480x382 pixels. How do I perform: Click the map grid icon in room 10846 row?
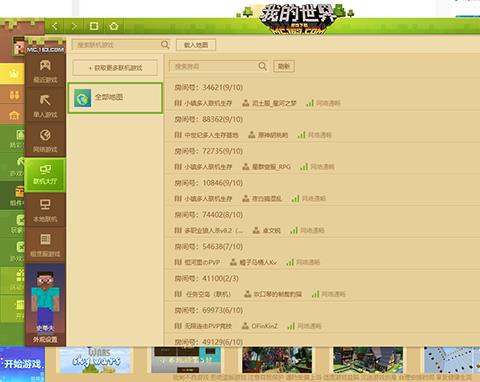point(178,199)
